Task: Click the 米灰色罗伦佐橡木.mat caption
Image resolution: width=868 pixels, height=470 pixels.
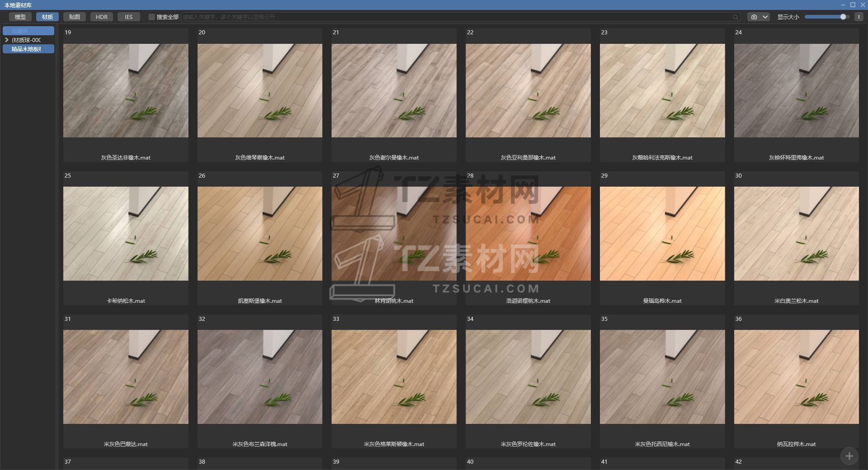Action: coord(528,444)
